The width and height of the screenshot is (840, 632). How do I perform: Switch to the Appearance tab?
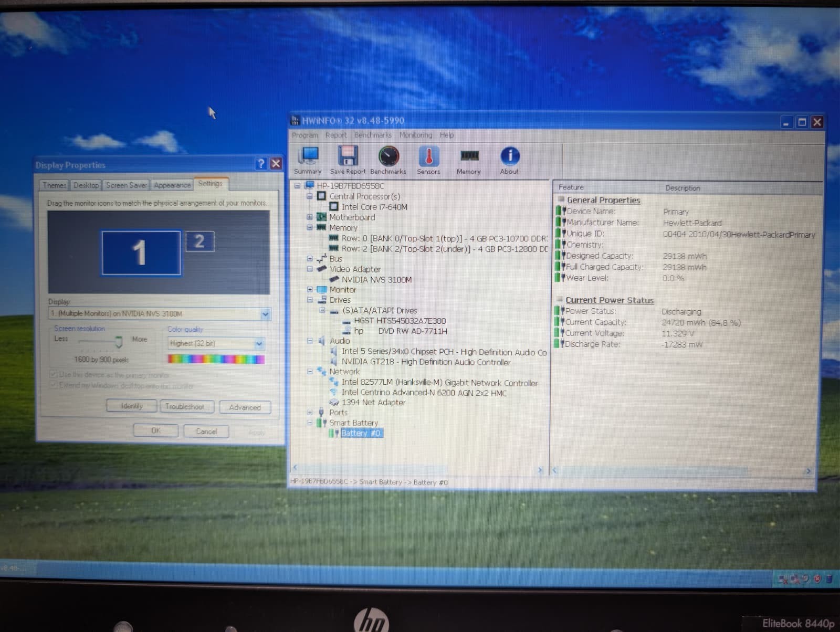coord(172,185)
